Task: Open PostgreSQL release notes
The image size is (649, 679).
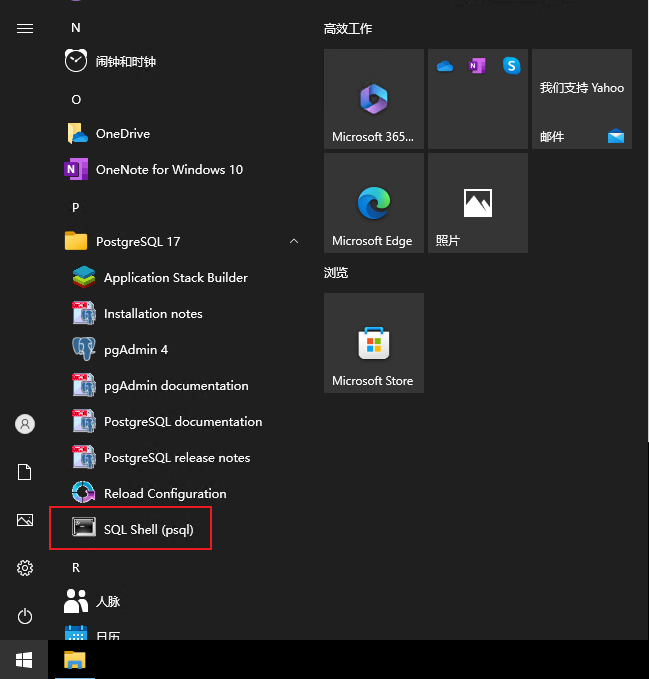Action: [176, 457]
